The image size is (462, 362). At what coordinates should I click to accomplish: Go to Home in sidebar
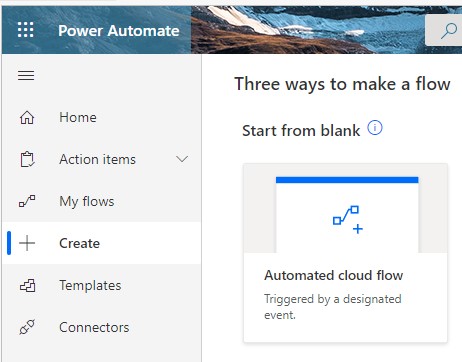102,117
